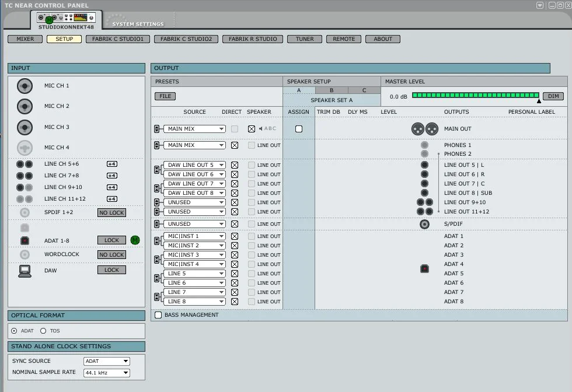Click the presets FILE button
This screenshot has width=572, height=392.
pos(165,96)
